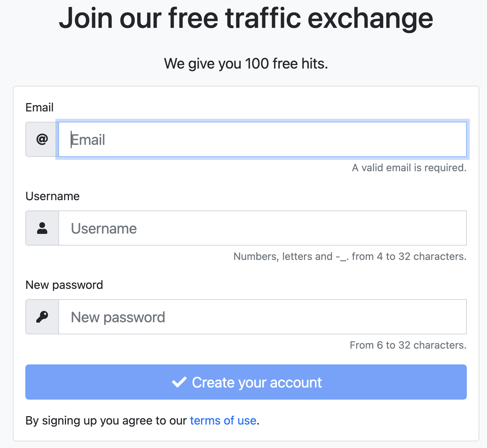The height and width of the screenshot is (448, 487).
Task: Click the Email field label
Action: (x=39, y=107)
